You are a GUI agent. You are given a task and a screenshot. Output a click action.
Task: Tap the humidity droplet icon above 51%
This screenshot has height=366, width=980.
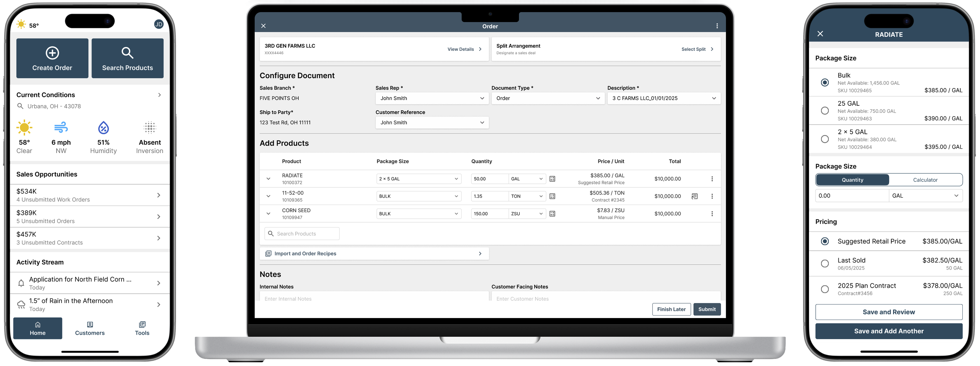point(104,127)
